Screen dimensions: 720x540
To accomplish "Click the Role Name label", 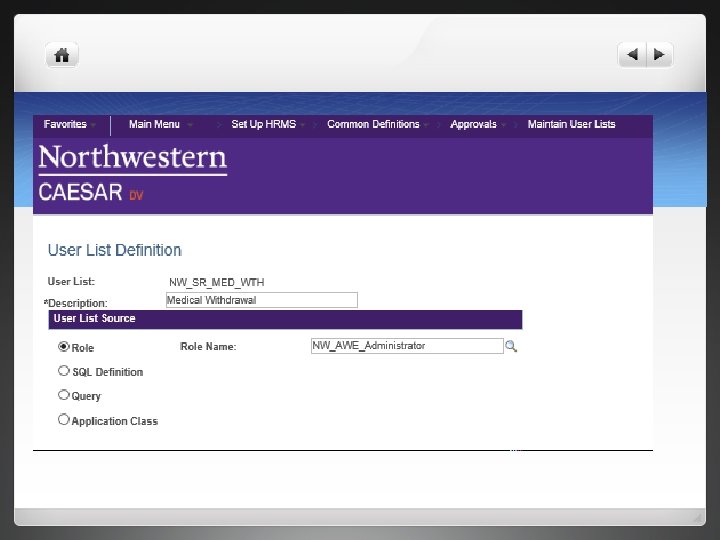I will coord(208,347).
